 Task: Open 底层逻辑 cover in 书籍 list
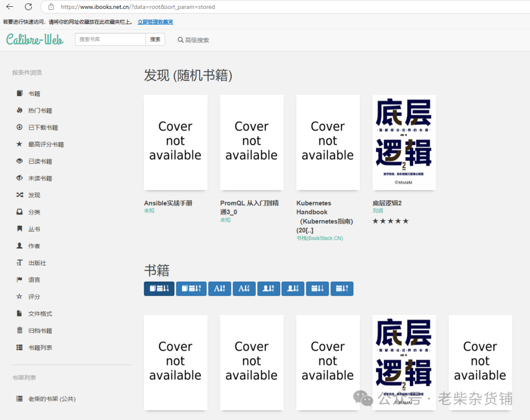tap(404, 363)
